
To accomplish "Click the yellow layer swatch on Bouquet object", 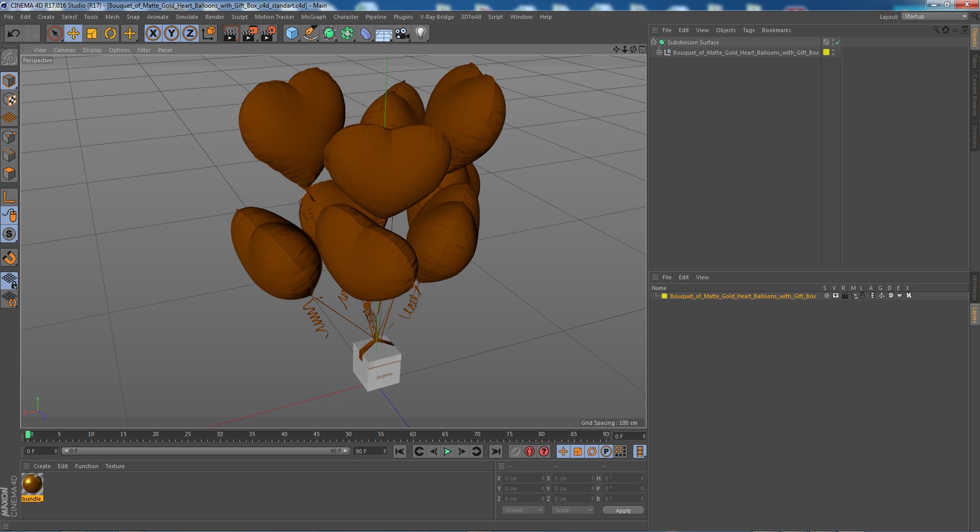I will point(826,53).
